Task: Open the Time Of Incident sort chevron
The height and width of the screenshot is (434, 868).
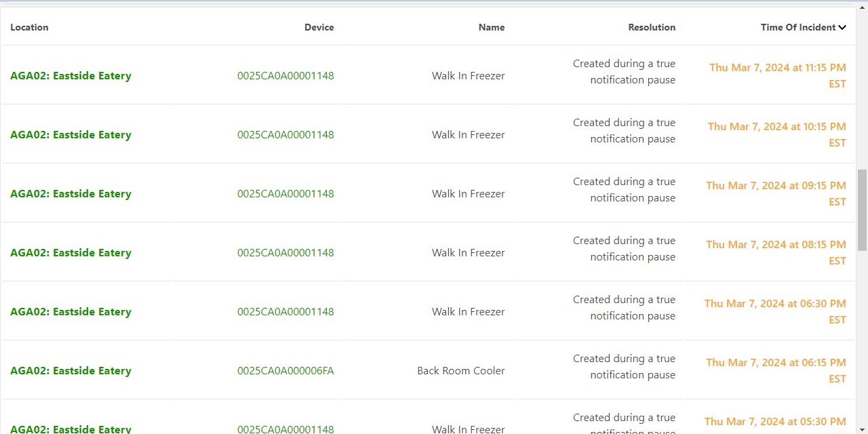Action: (842, 27)
